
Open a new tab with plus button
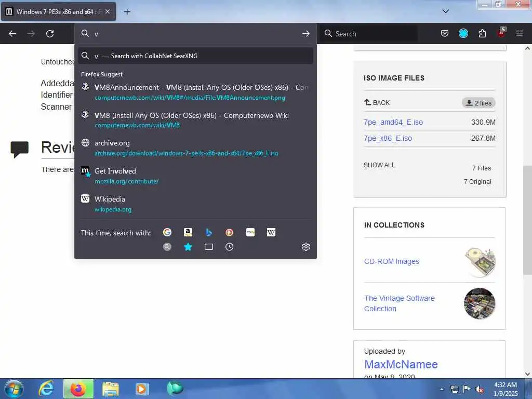(x=127, y=12)
